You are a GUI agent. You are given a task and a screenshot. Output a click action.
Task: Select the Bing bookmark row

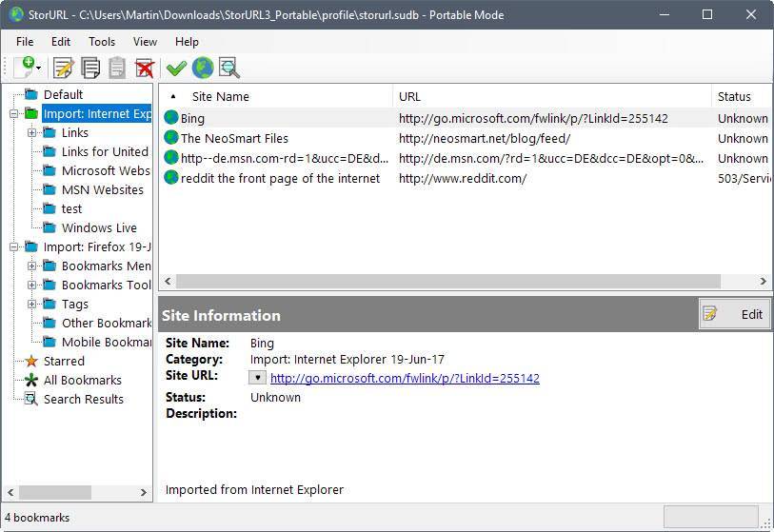tap(466, 118)
